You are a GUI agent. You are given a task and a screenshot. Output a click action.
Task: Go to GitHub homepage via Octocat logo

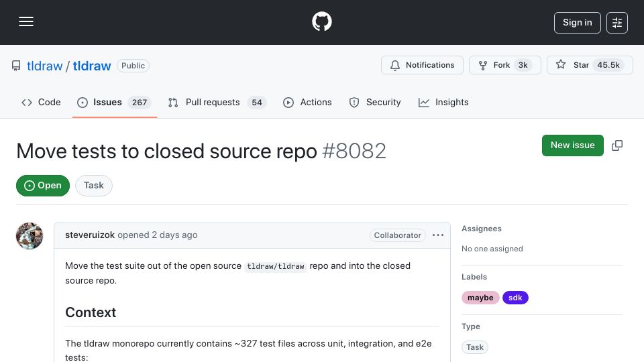321,21
